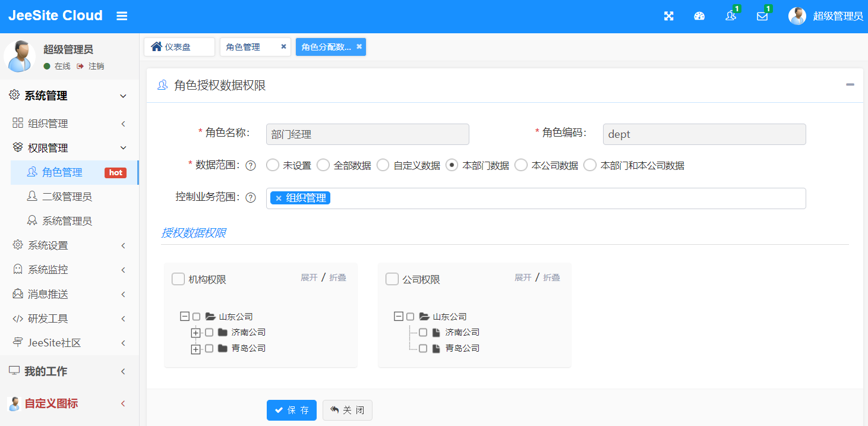Open the mail messages envelope icon
Viewport: 868px width, 426px height.
coord(762,16)
